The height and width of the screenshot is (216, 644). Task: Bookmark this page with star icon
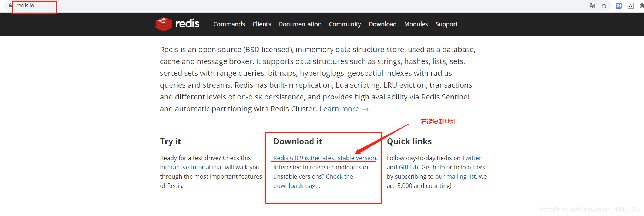[x=604, y=6]
